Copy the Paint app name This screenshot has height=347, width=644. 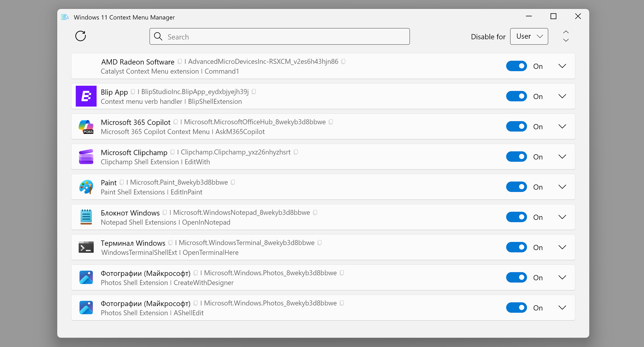pos(122,182)
